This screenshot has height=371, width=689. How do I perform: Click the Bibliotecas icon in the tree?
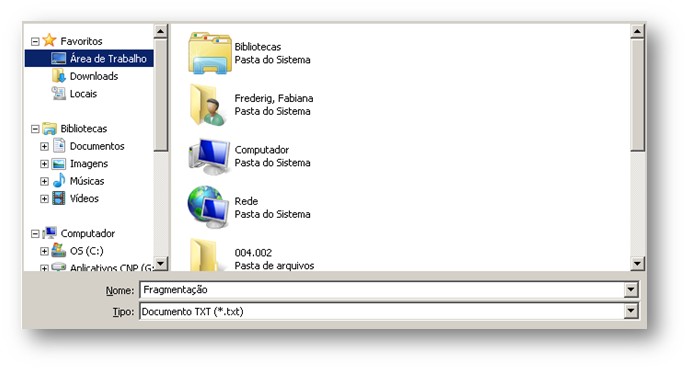pyautogui.click(x=50, y=128)
